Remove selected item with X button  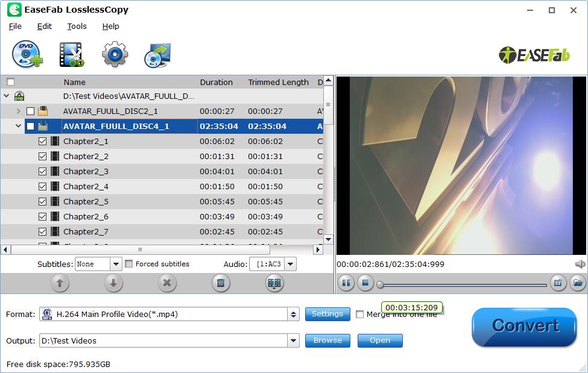167,283
